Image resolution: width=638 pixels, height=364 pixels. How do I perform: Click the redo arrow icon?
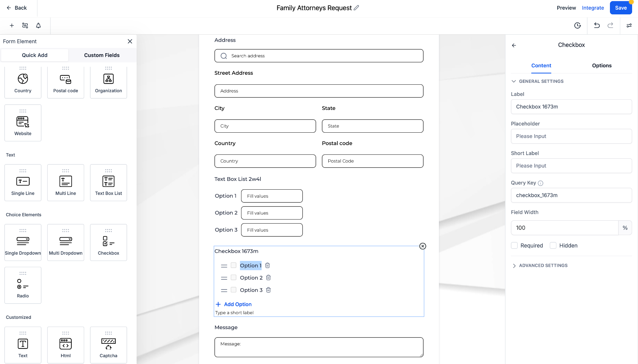610,26
